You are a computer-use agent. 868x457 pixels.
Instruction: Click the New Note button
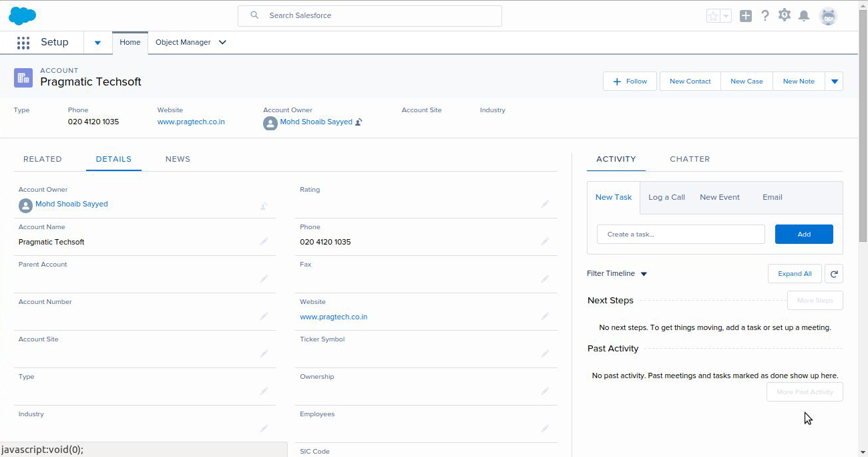799,82
